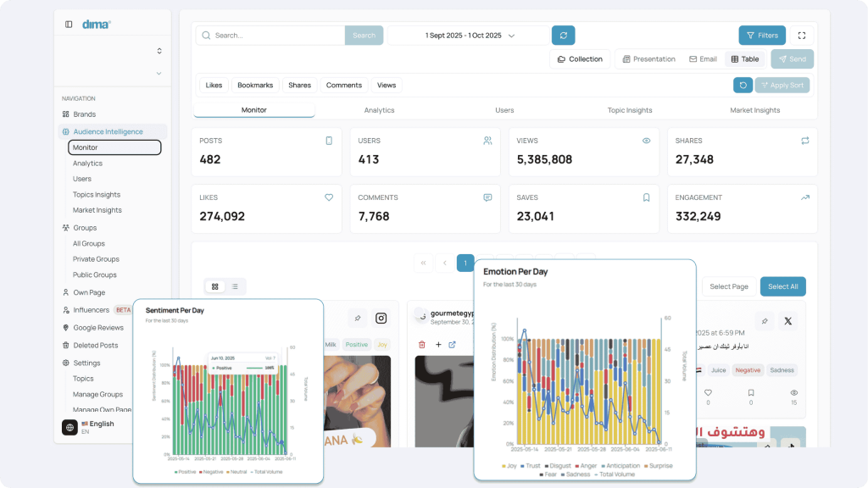The image size is (868, 488).
Task: Expand the second sidebar chevron dropdown
Action: 159,74
